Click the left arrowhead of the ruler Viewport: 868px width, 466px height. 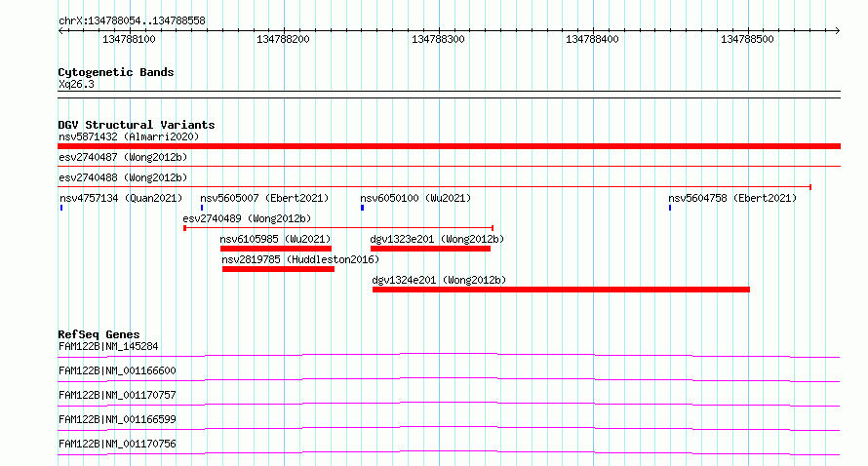point(60,30)
